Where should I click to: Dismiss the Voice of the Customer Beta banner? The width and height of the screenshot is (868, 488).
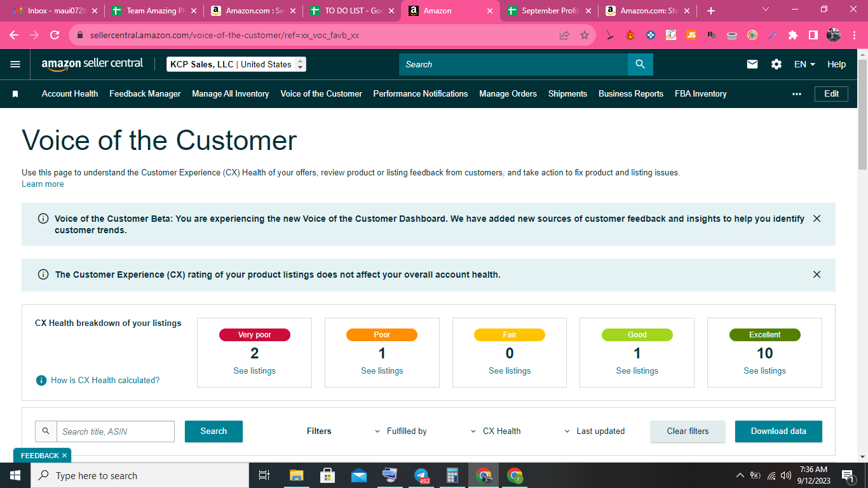[817, 219]
